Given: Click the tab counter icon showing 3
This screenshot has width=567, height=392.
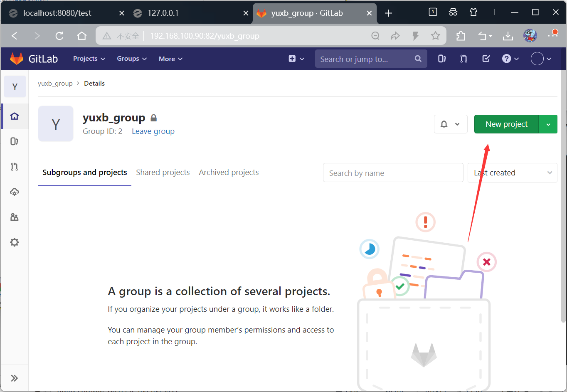Looking at the screenshot, I should [x=433, y=12].
